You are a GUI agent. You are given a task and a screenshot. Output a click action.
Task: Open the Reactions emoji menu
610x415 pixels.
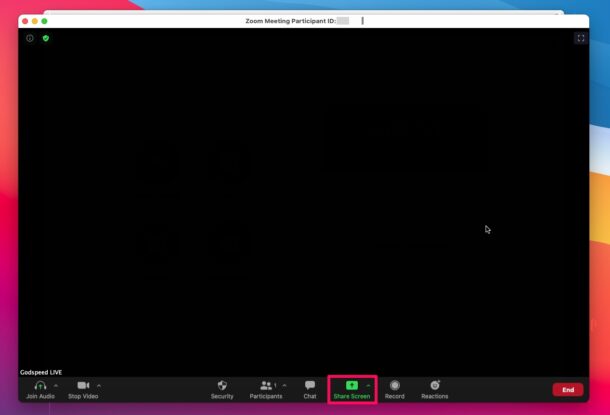[435, 390]
